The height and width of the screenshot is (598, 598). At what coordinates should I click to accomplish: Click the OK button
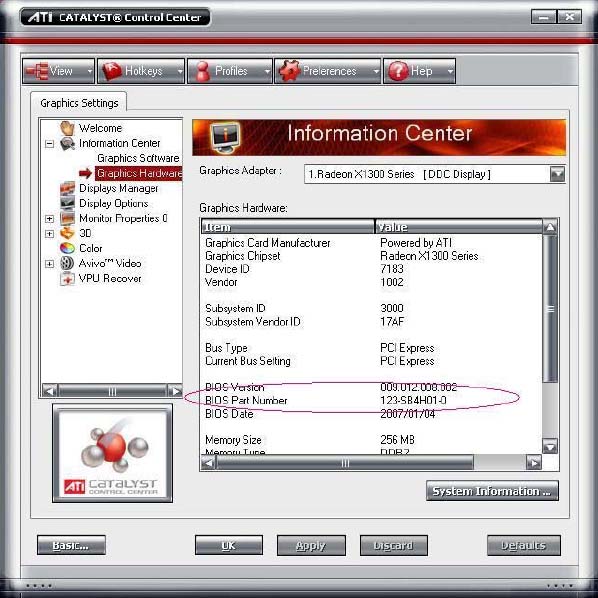[229, 545]
